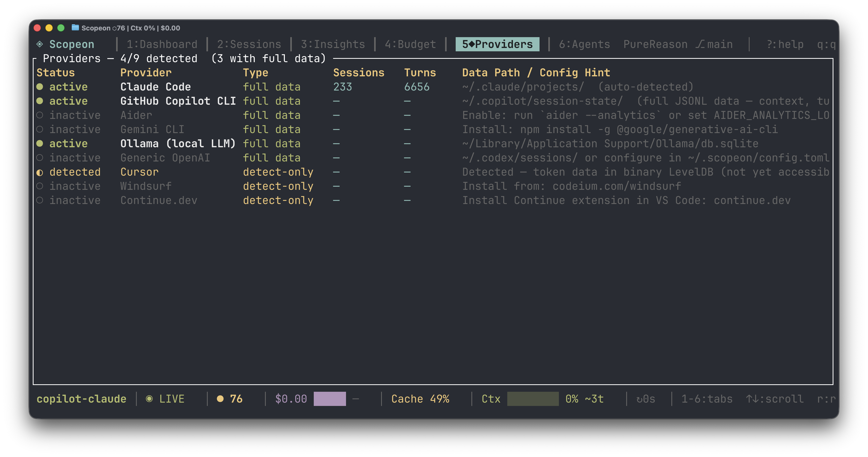Viewport: 868px width, 457px height.
Task: Select the empty circle beside Aider
Action: click(x=40, y=116)
